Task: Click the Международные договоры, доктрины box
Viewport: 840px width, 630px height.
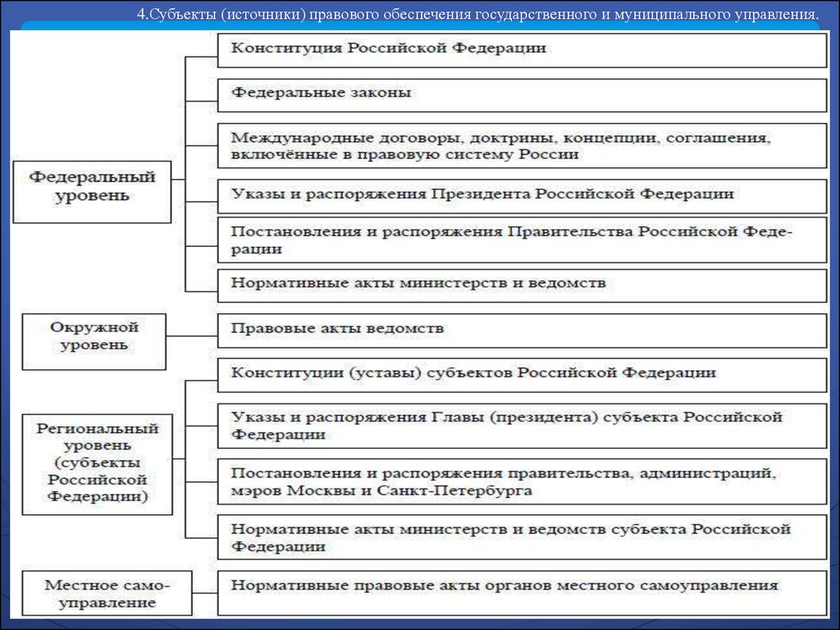Action: coord(522,145)
